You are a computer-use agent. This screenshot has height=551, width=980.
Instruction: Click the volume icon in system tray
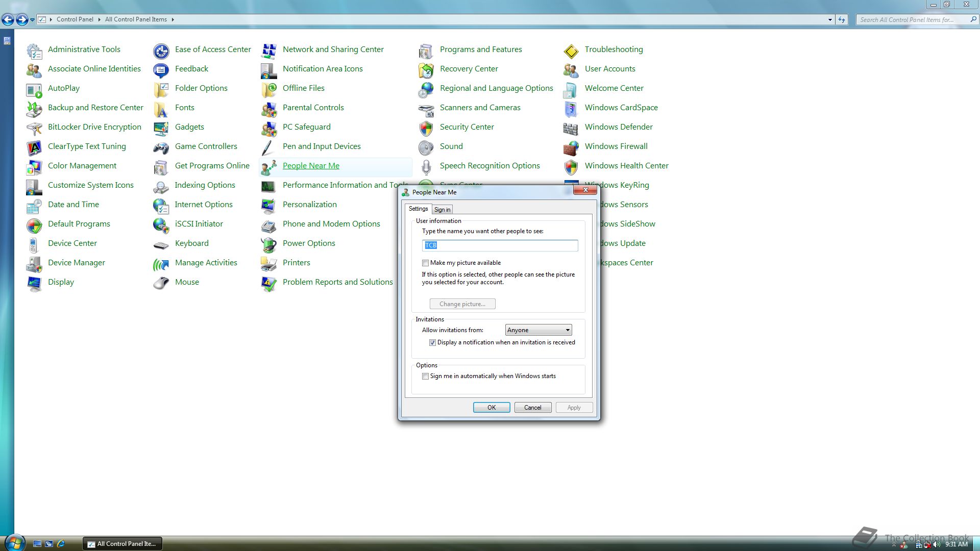(936, 544)
